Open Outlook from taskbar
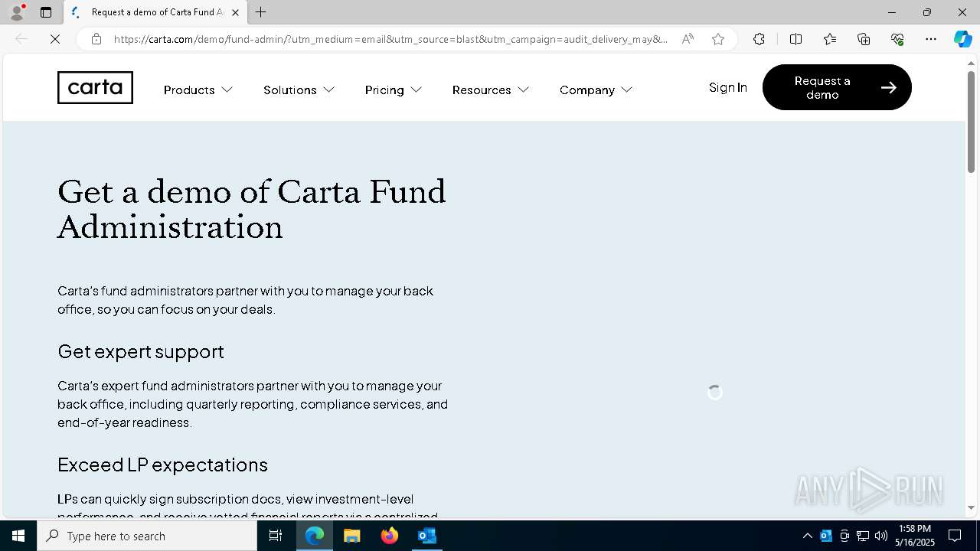The height and width of the screenshot is (551, 980). pos(427,536)
